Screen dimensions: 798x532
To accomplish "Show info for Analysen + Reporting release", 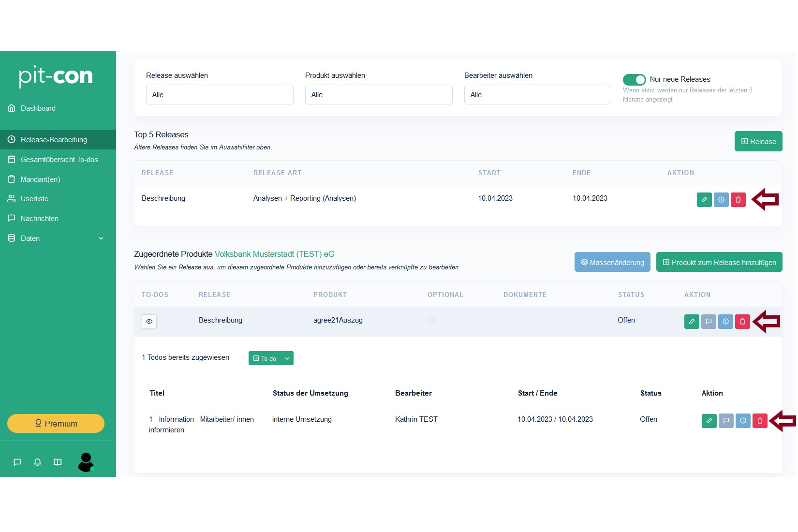I will pos(721,200).
